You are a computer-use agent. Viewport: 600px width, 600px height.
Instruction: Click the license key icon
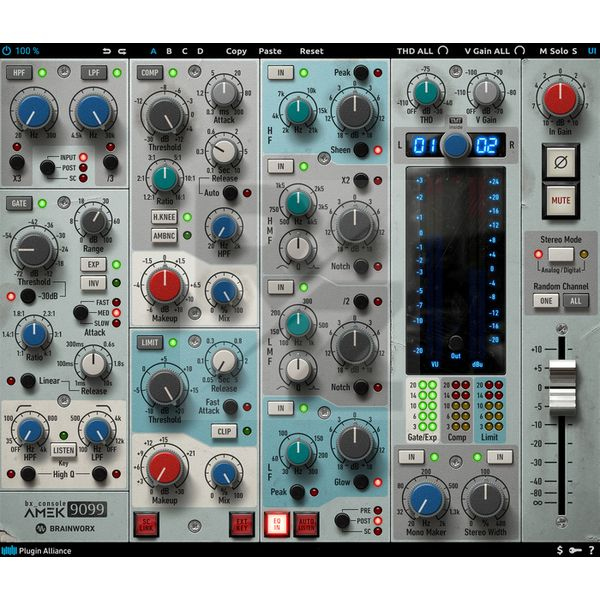coord(575,550)
